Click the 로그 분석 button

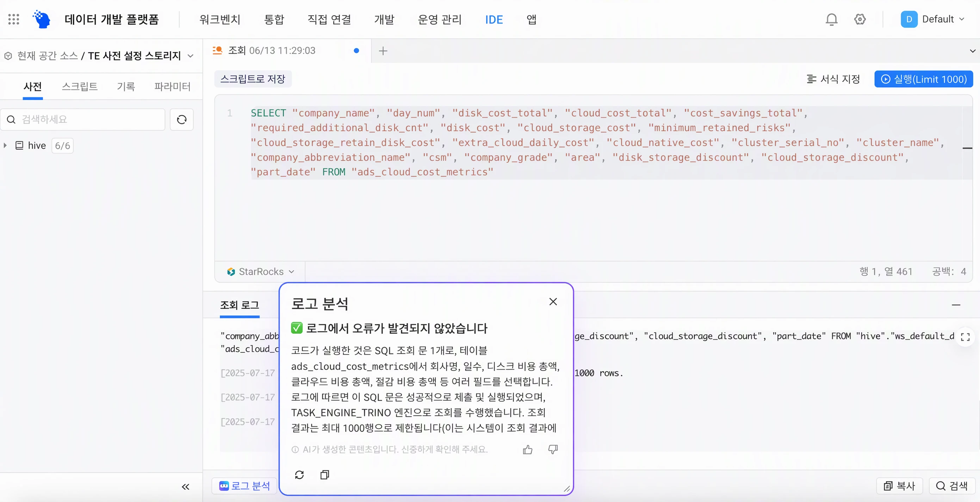[x=244, y=486]
